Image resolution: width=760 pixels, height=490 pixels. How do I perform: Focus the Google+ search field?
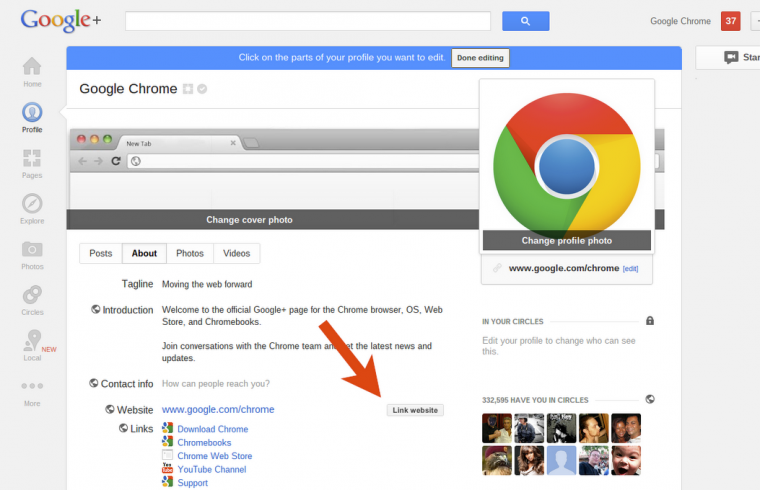click(308, 21)
